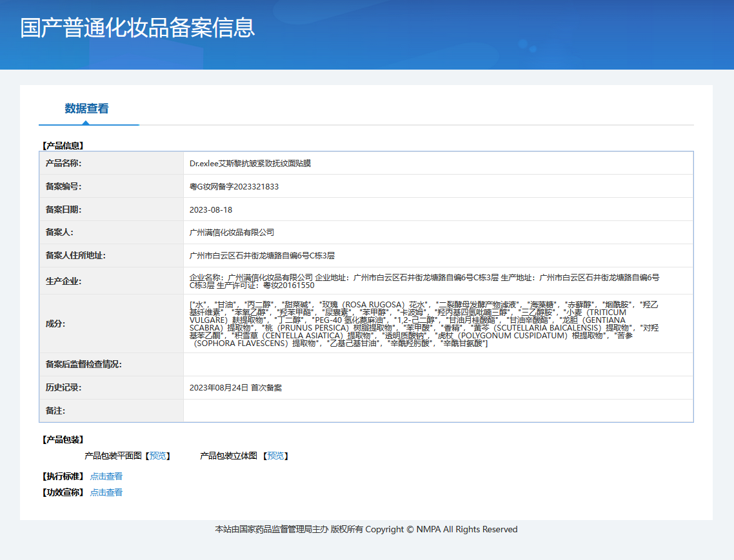Image resolution: width=734 pixels, height=560 pixels.
Task: Click the 产品包装立体图 label
Action: pyautogui.click(x=228, y=456)
